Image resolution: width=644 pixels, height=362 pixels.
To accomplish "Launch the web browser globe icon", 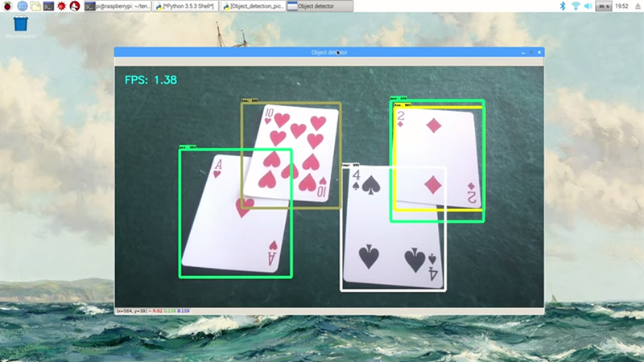I will tap(22, 6).
